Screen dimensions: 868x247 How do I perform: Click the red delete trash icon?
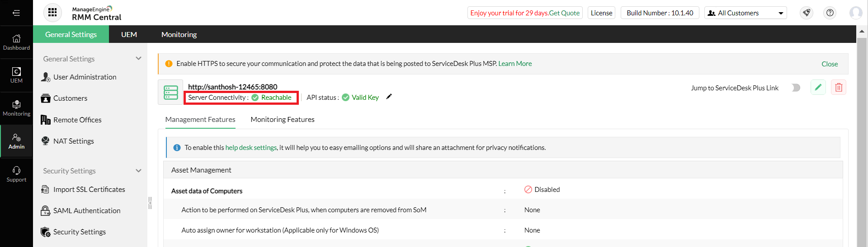pos(839,87)
